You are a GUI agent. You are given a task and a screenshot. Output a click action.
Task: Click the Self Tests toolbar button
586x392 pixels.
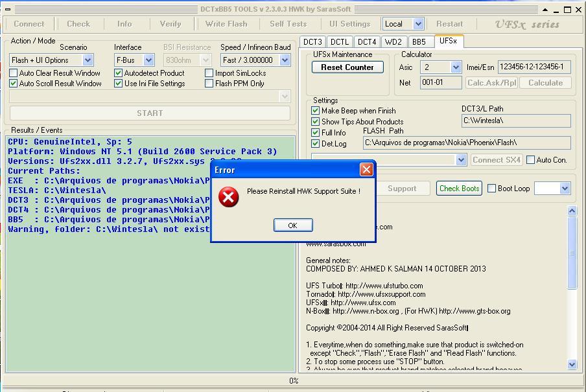coord(288,24)
